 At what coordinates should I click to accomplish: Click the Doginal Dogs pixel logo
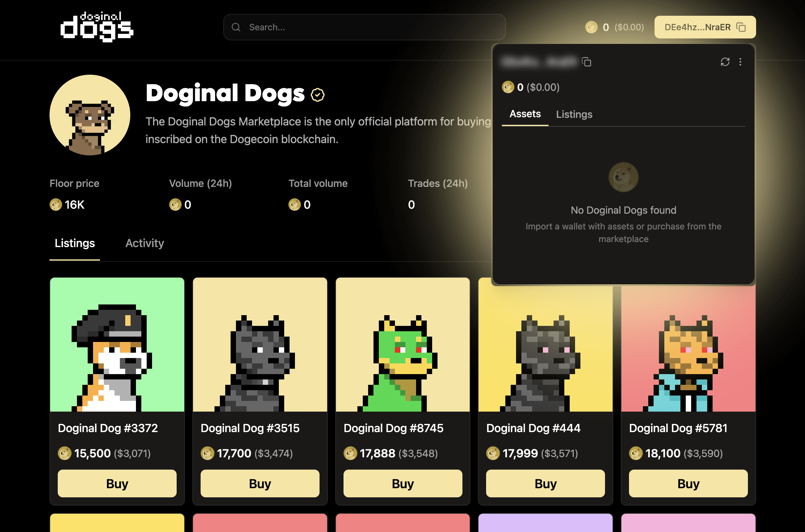(97, 27)
